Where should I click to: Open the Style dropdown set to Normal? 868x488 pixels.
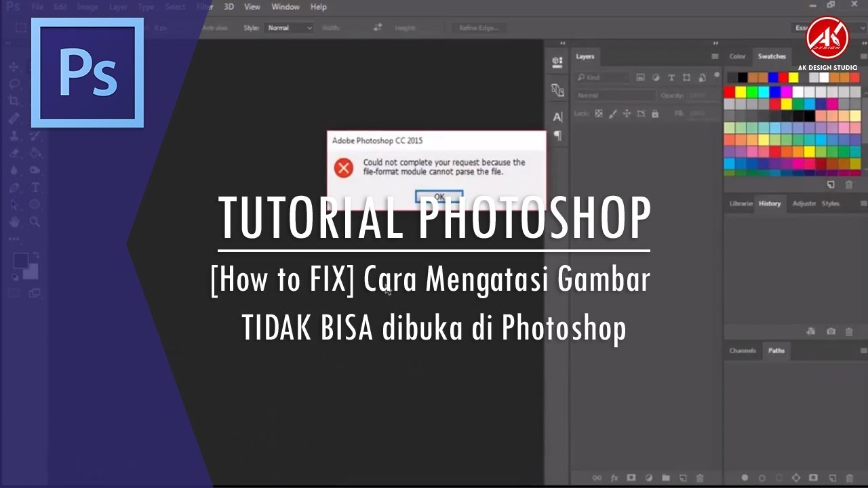(289, 28)
